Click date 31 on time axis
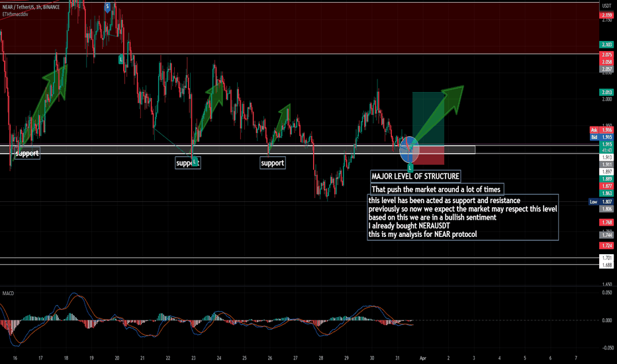This screenshot has height=364, width=617. click(x=397, y=358)
